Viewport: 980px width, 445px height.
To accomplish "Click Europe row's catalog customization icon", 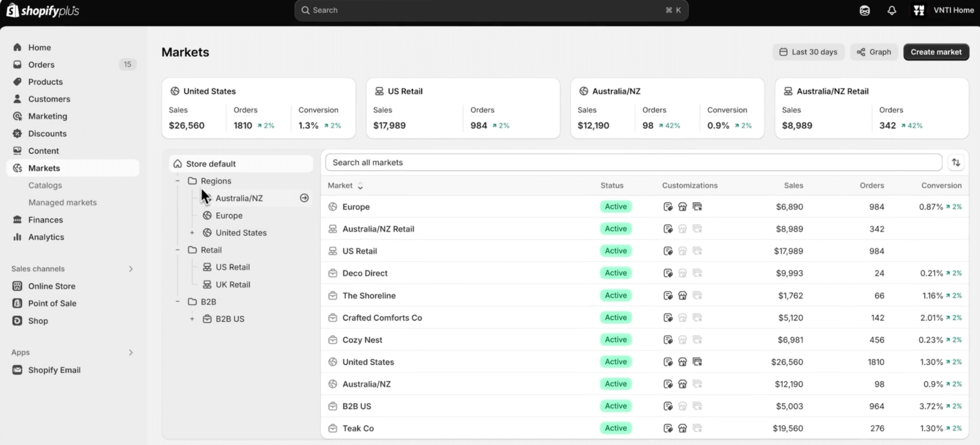I will (x=668, y=207).
